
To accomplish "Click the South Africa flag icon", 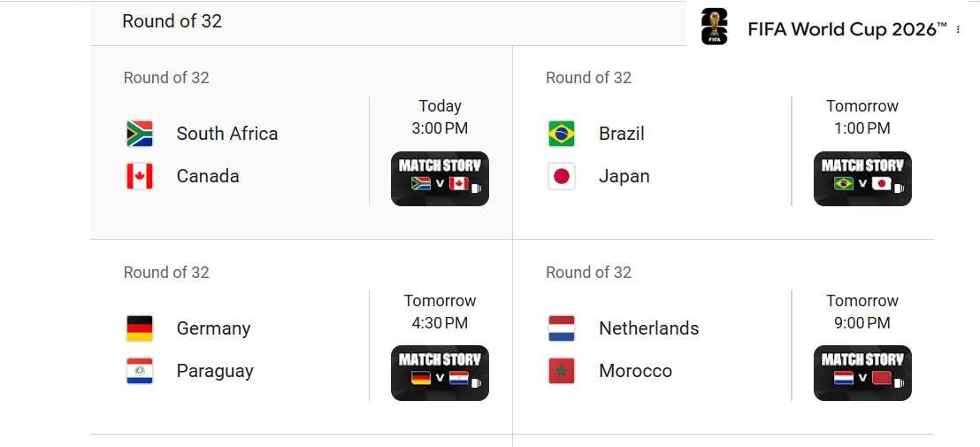I will 140,133.
